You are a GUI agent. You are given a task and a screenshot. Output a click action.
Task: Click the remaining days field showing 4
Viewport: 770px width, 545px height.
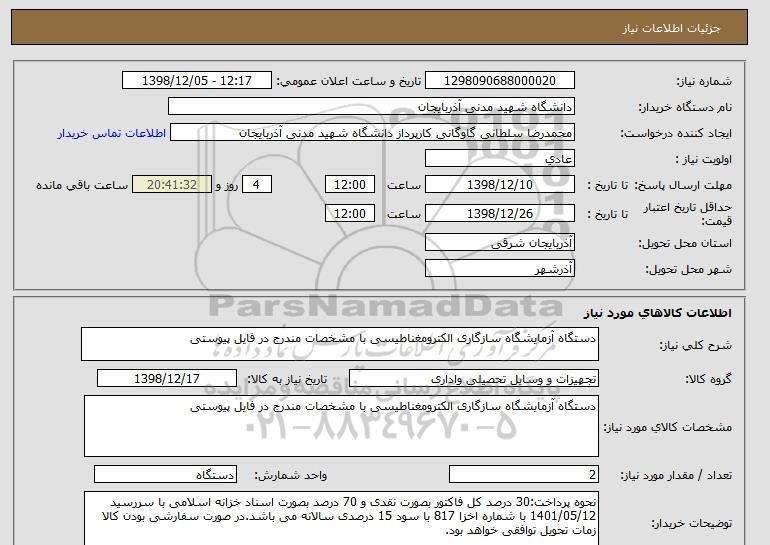(x=257, y=185)
